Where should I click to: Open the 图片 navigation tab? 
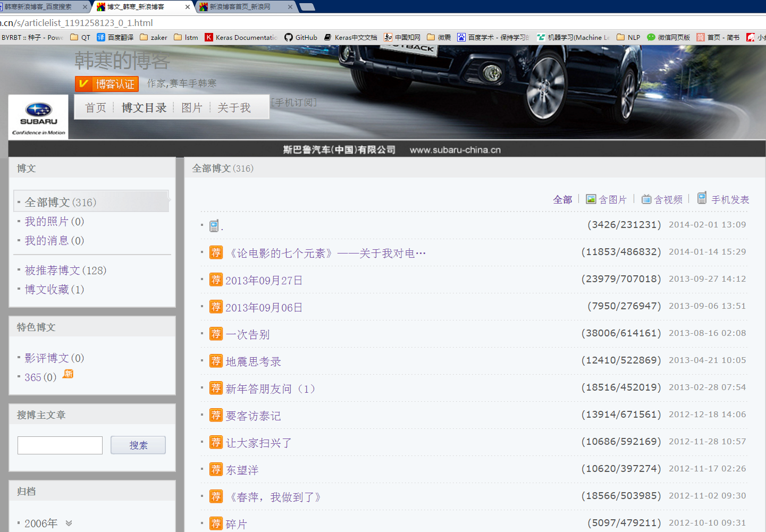coord(192,108)
